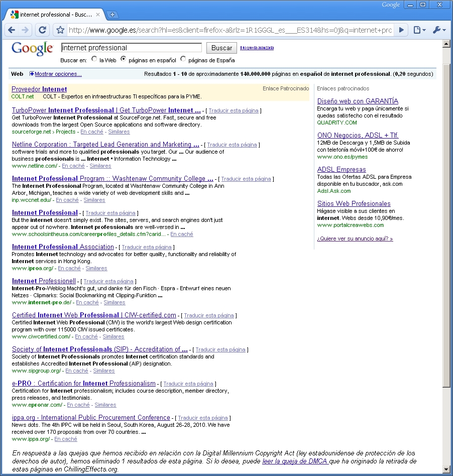453x476 pixels.
Task: Click 'Similares' for www.internet-pro.de result
Action: (115, 302)
